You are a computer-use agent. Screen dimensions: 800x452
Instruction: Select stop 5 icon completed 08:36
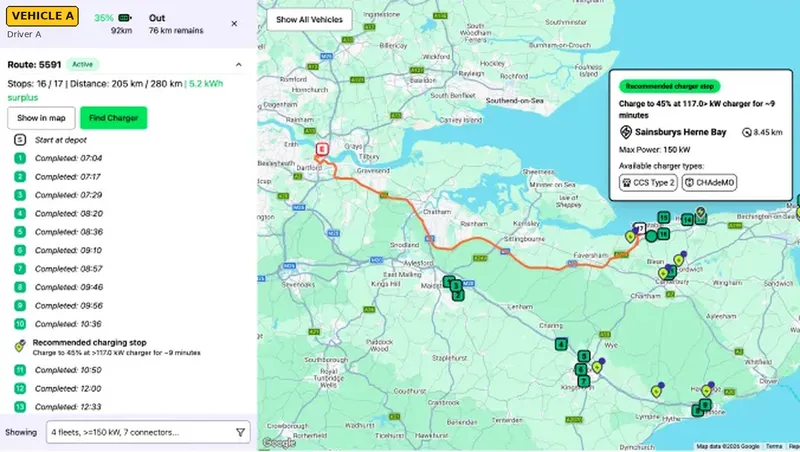coord(20,232)
